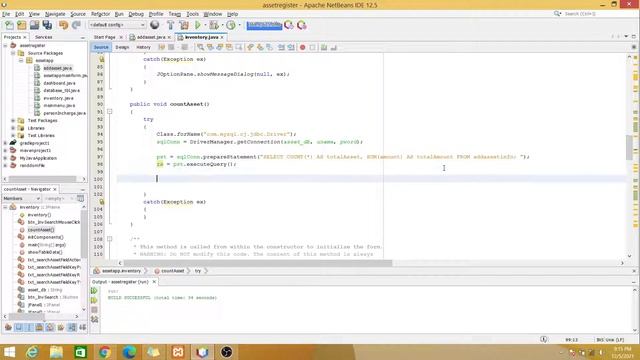Click the stop icon in Output panel

(94, 310)
